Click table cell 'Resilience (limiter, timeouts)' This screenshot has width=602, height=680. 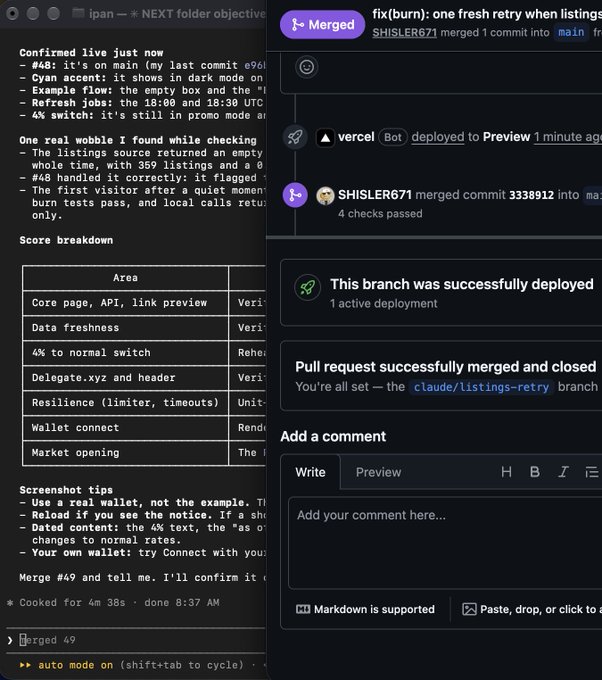pos(125,402)
